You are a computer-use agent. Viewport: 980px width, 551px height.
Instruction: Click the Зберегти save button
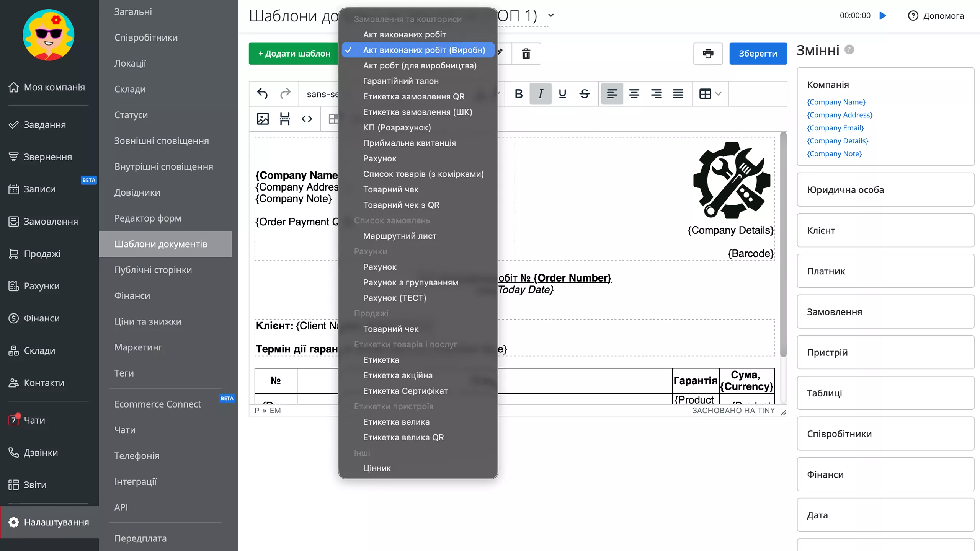(x=758, y=54)
